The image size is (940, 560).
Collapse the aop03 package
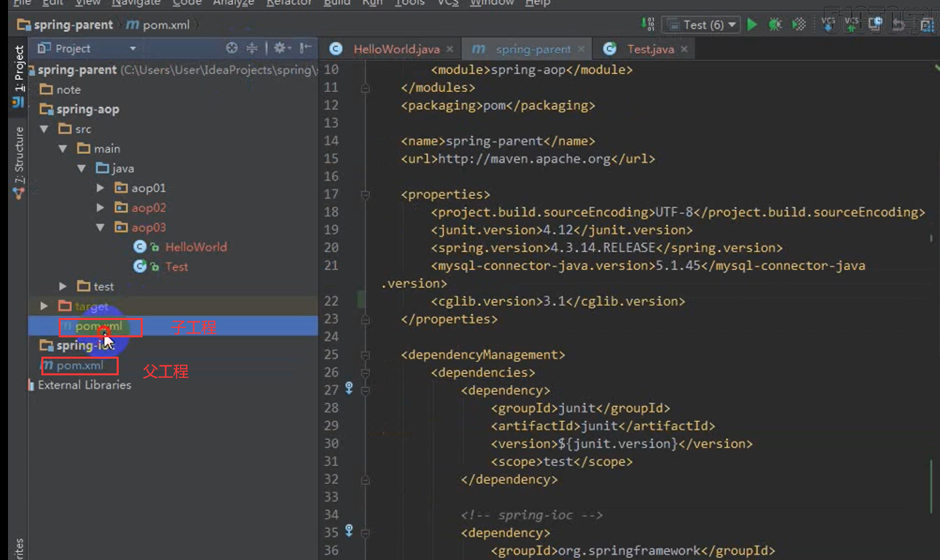(x=101, y=227)
